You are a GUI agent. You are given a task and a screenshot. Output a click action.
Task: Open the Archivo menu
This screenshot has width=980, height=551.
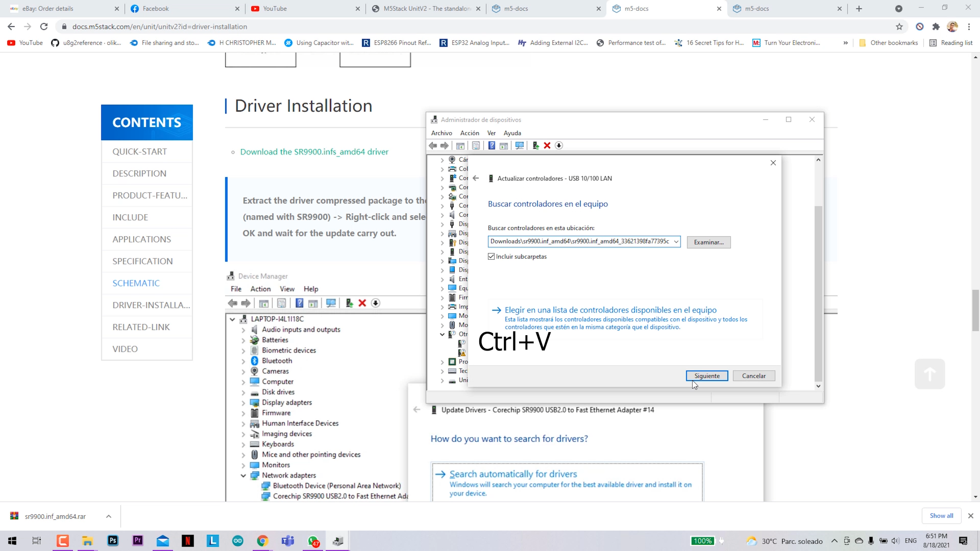point(442,133)
